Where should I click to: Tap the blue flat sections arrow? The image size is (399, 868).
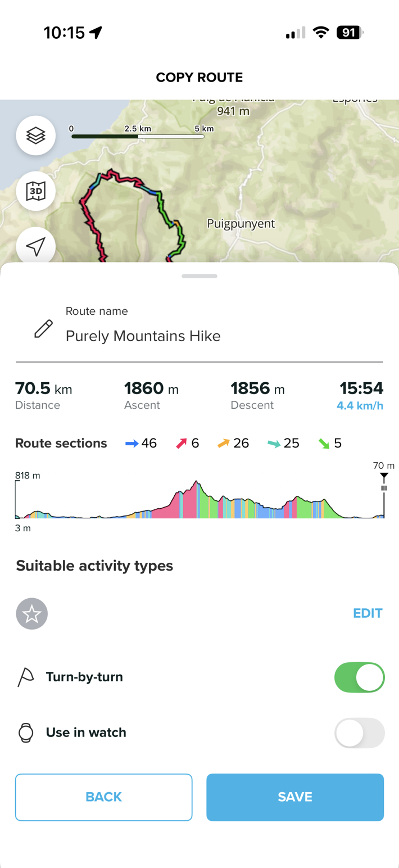(132, 444)
